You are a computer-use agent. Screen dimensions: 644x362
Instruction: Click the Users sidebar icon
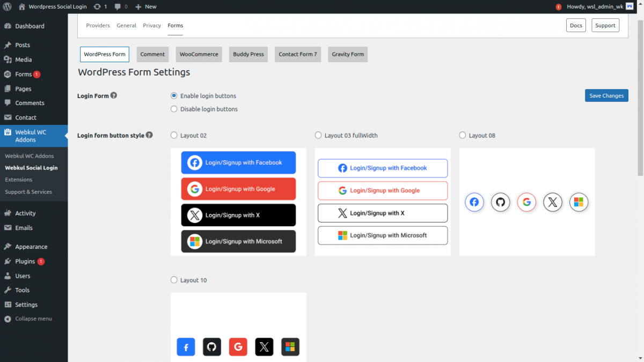pyautogui.click(x=8, y=276)
